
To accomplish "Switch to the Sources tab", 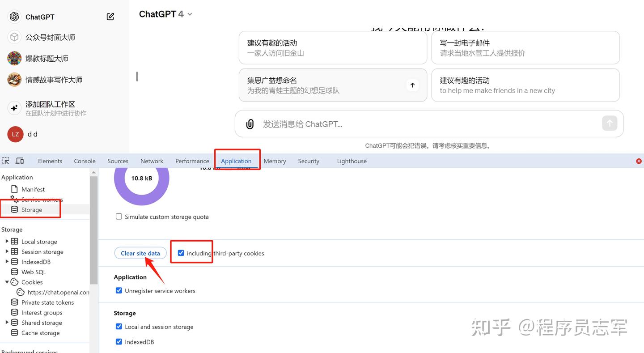I will (x=118, y=161).
